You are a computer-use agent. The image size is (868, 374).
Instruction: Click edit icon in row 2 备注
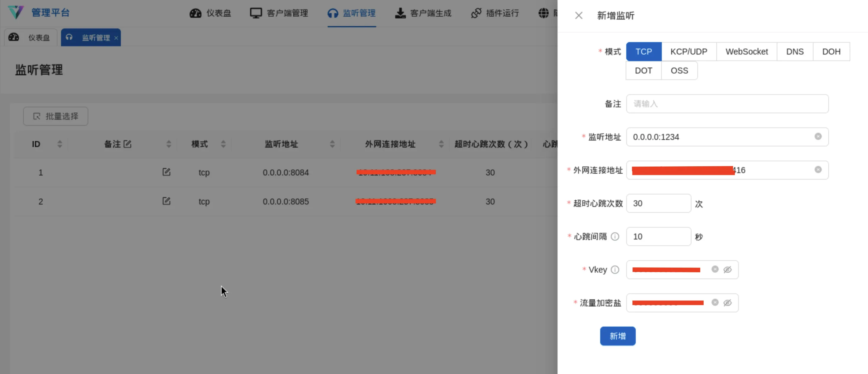[x=166, y=201]
